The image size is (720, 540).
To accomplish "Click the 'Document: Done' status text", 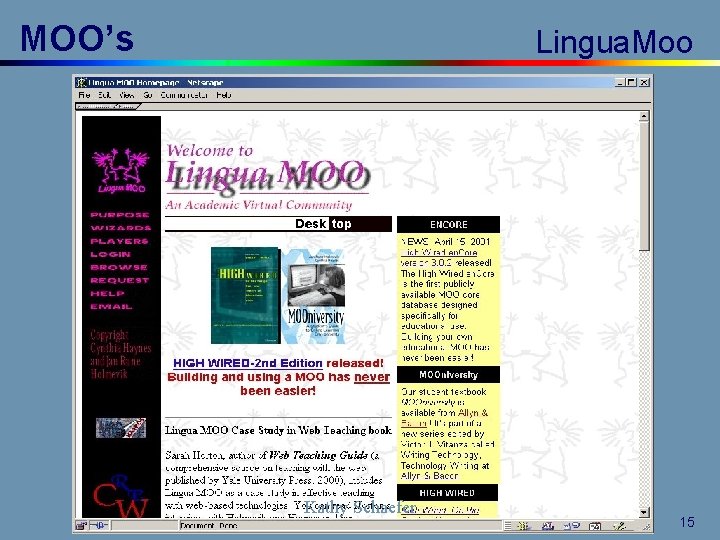I will pyautogui.click(x=209, y=526).
